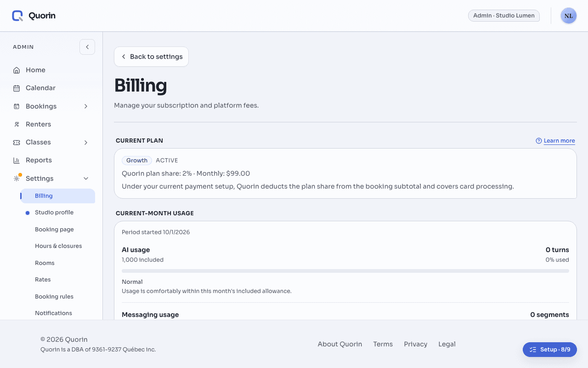Image resolution: width=588 pixels, height=368 pixels.
Task: Click the Classes ticket icon
Action: (x=17, y=142)
